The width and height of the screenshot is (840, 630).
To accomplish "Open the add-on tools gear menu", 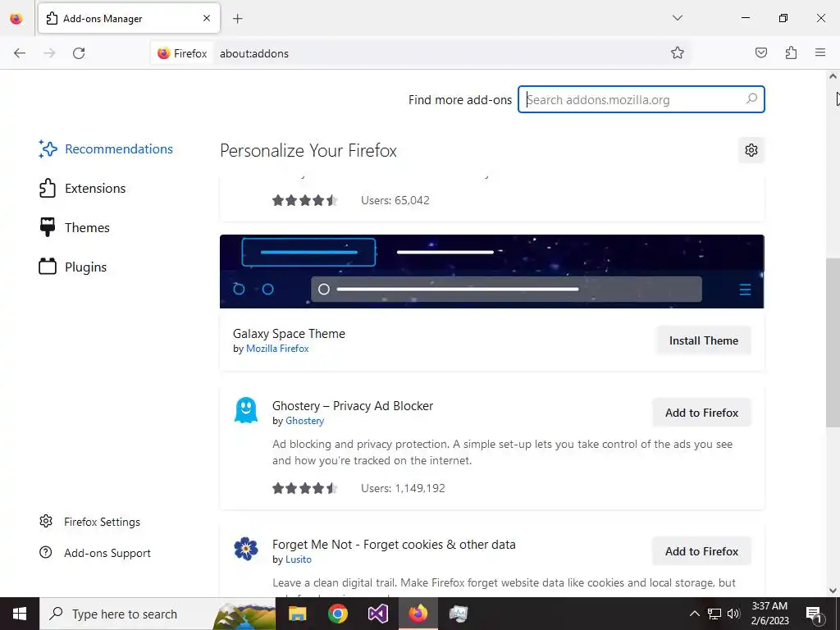I will [x=751, y=150].
